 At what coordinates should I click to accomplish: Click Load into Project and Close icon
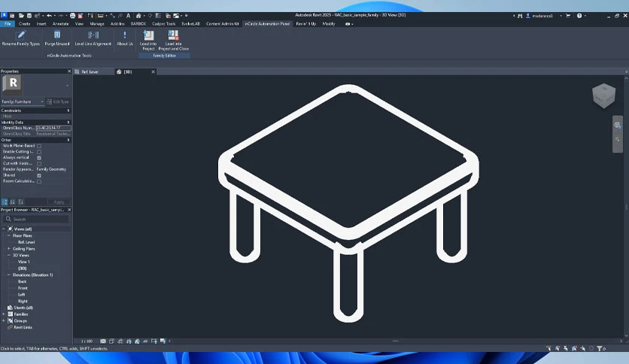tap(173, 35)
